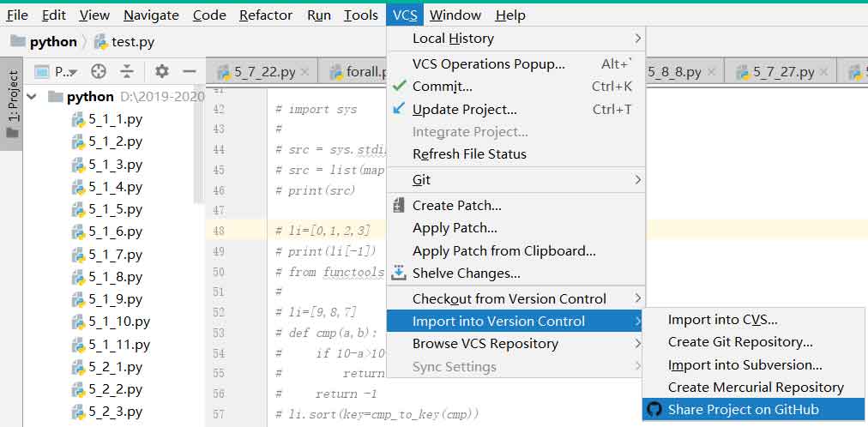868x427 pixels.
Task: Toggle the 1: Project side tab
Action: [x=12, y=104]
